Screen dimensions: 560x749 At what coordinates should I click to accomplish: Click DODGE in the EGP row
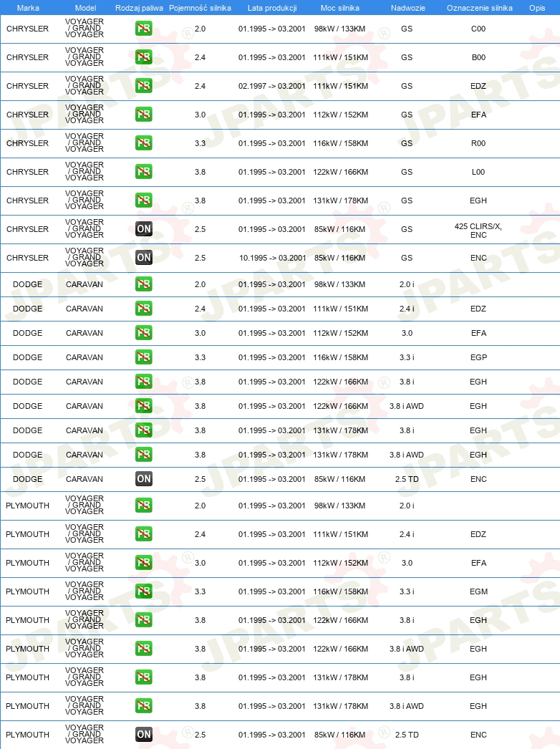click(27, 357)
